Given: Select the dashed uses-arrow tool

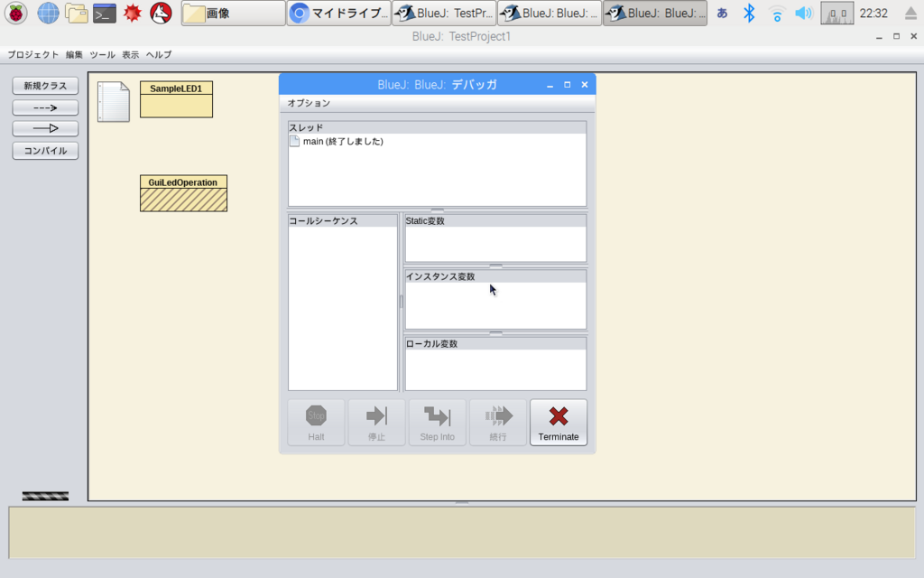Looking at the screenshot, I should point(45,107).
